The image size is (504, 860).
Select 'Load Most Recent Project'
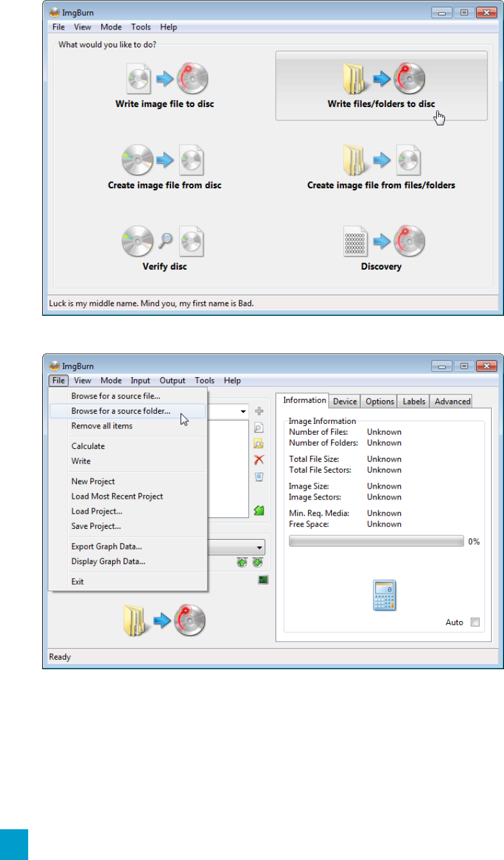128,496
